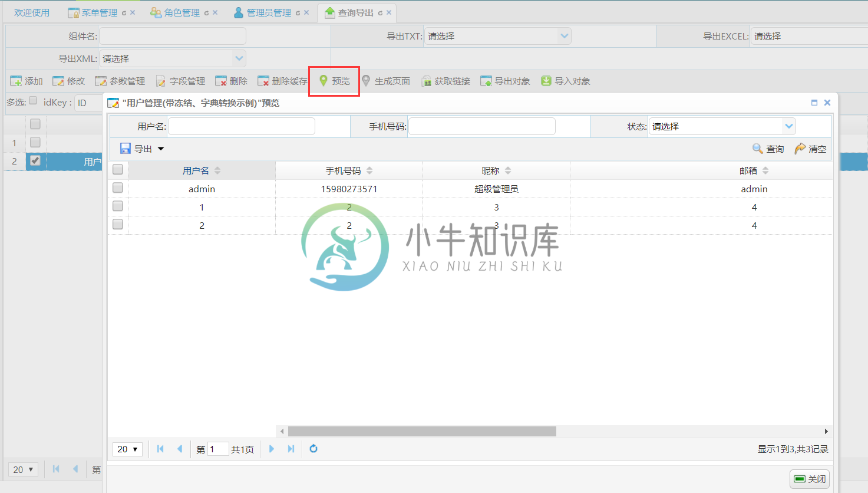Click the 获取链接 toolbar button
Image resolution: width=868 pixels, height=493 pixels.
point(445,81)
